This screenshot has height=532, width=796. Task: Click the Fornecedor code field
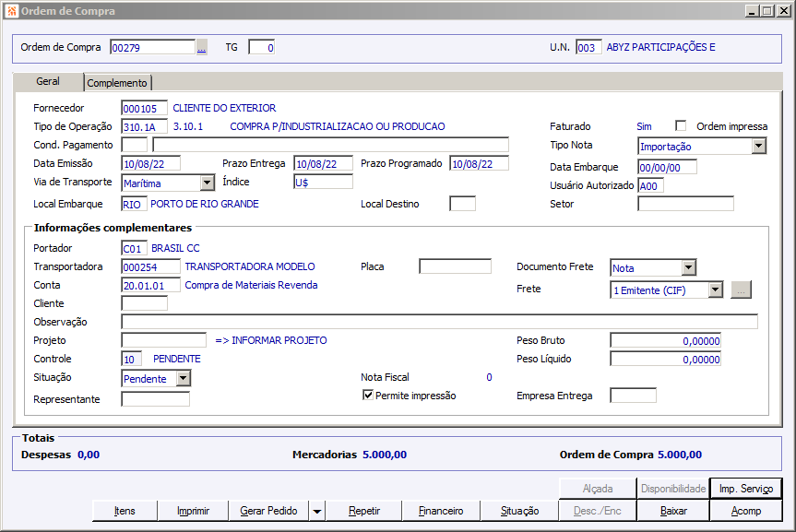[x=145, y=109]
